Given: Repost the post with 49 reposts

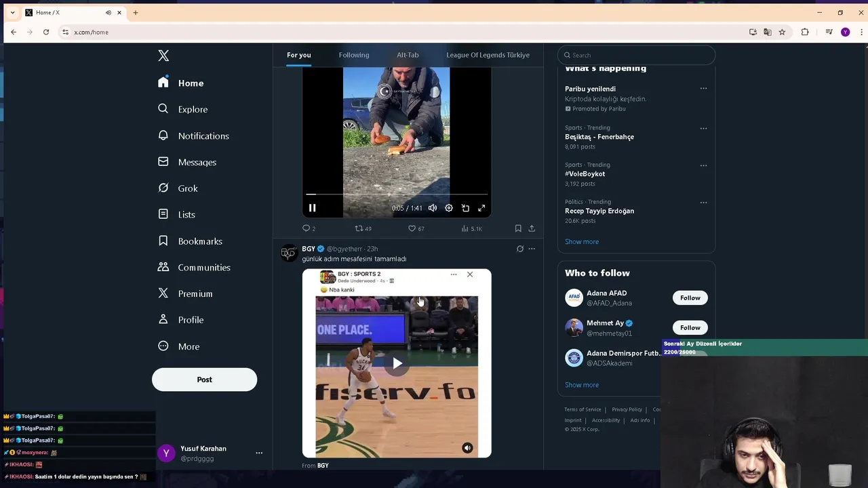Looking at the screenshot, I should point(363,228).
